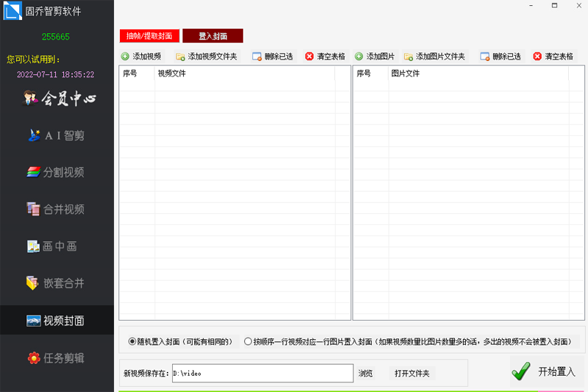Minimize the application window

point(531,5)
